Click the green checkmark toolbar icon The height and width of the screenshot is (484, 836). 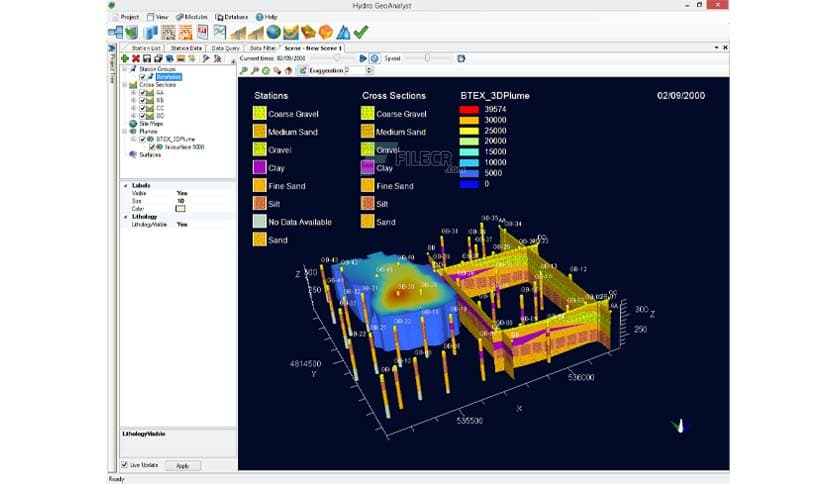pos(361,32)
